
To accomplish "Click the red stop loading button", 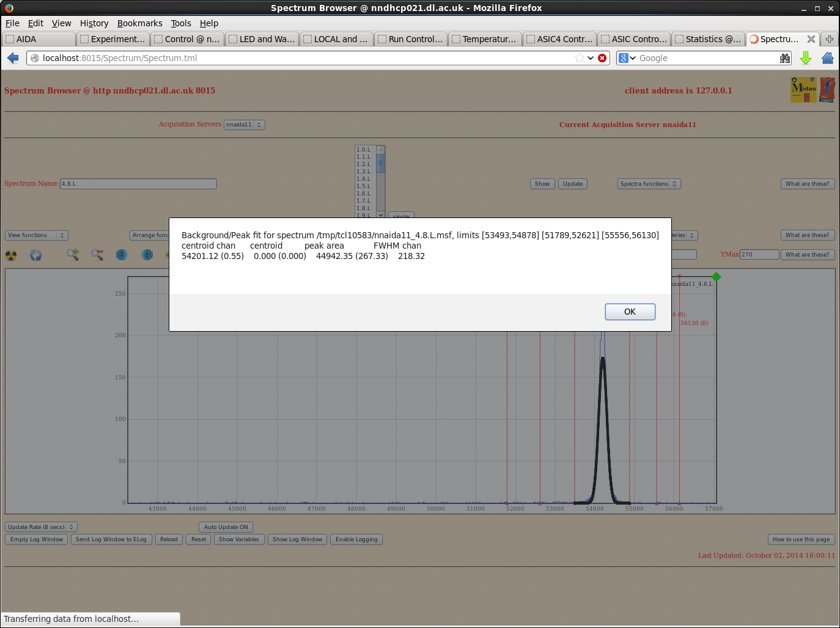I will [x=602, y=58].
